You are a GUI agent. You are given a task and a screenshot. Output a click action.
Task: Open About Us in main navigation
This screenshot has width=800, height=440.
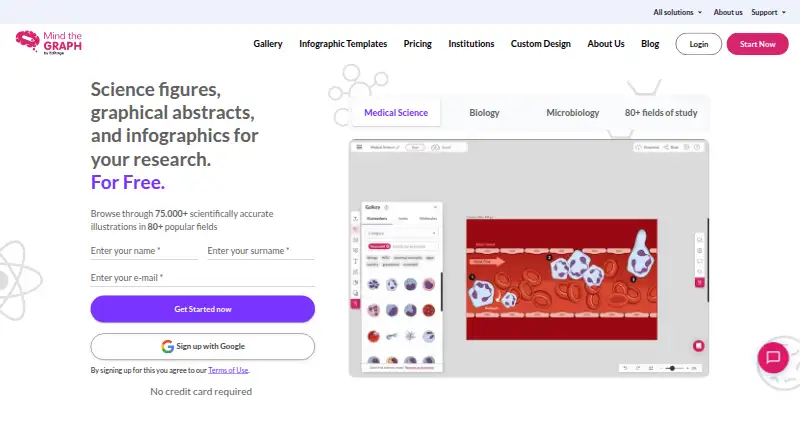point(606,44)
